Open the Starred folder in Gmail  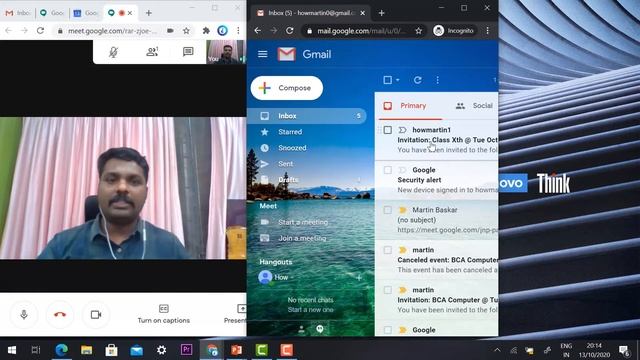coord(290,132)
